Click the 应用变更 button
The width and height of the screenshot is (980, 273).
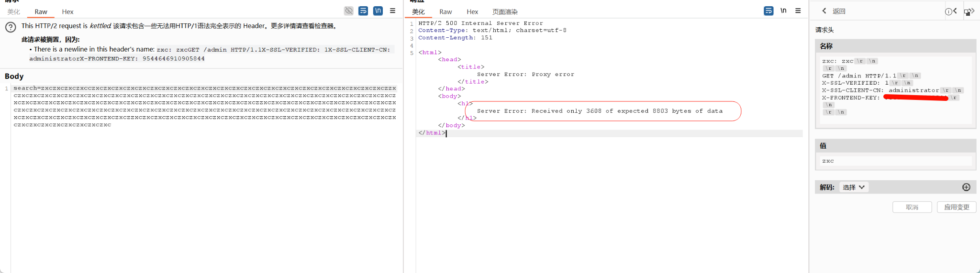pos(957,207)
